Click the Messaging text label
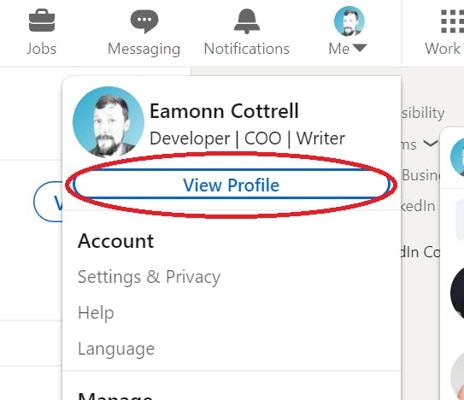 144,49
